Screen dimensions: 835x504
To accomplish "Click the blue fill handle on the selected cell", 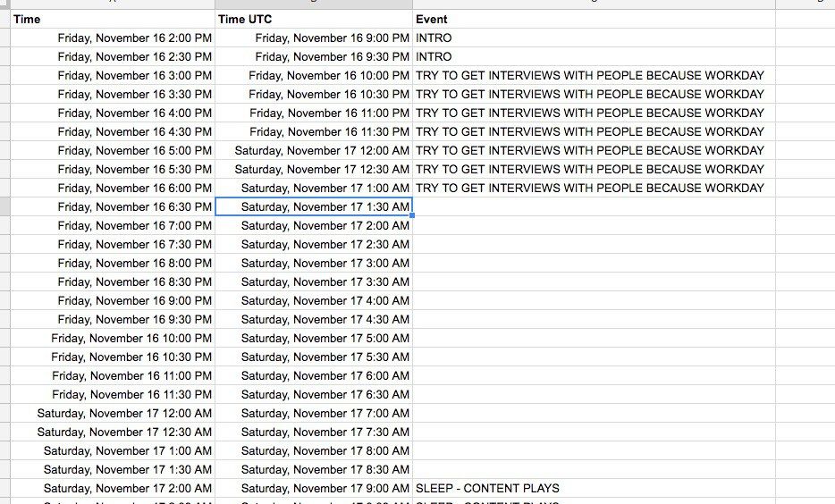I will click(x=412, y=215).
